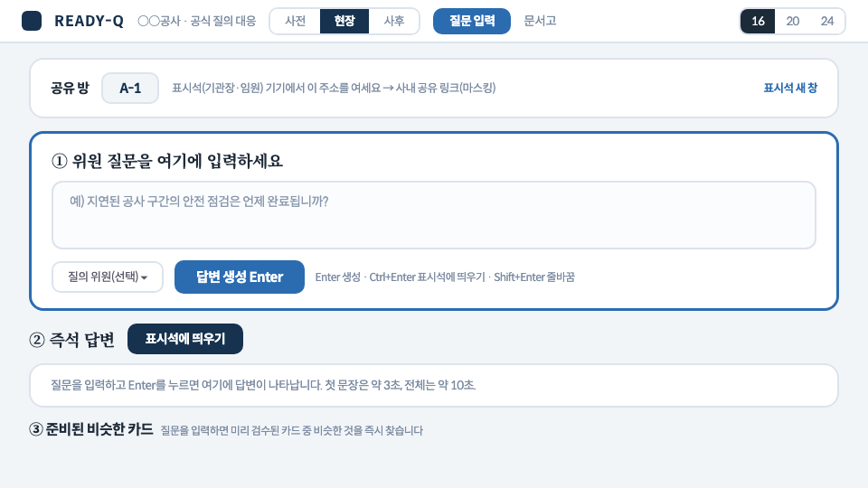
Task: Click the A-1 shared room code
Action: [x=130, y=88]
